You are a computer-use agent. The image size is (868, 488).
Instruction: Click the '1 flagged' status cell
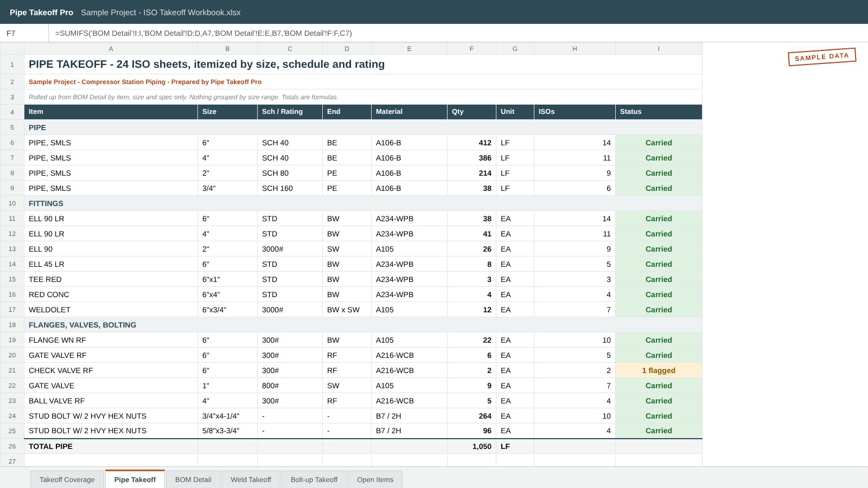coord(659,370)
